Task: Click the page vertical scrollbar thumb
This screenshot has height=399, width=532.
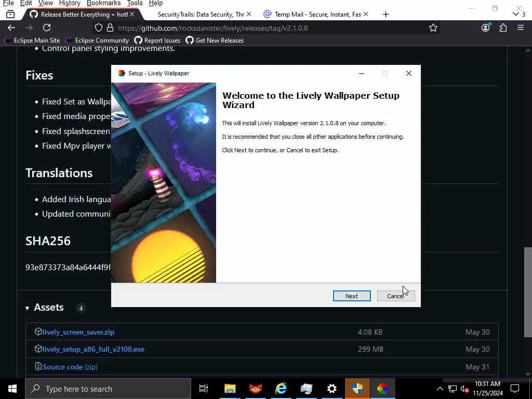Action: 528,292
